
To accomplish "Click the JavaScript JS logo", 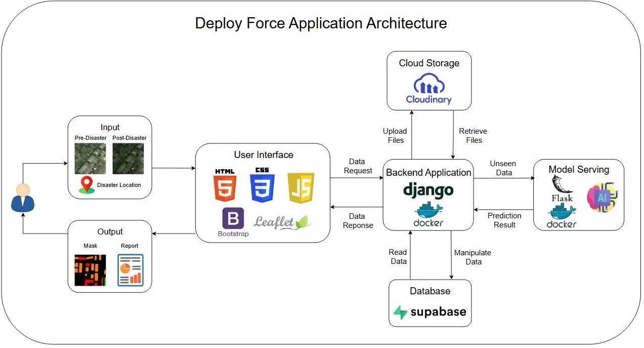I will 301,188.
